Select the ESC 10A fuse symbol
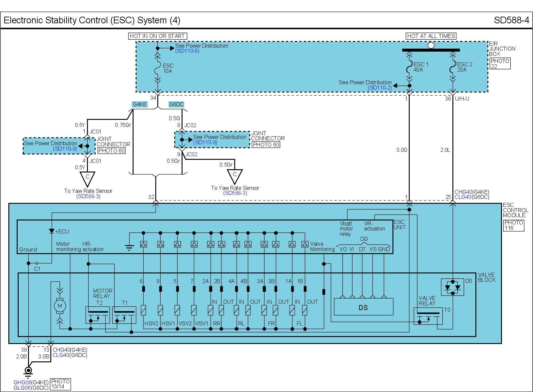The width and height of the screenshot is (533, 392). (x=158, y=68)
